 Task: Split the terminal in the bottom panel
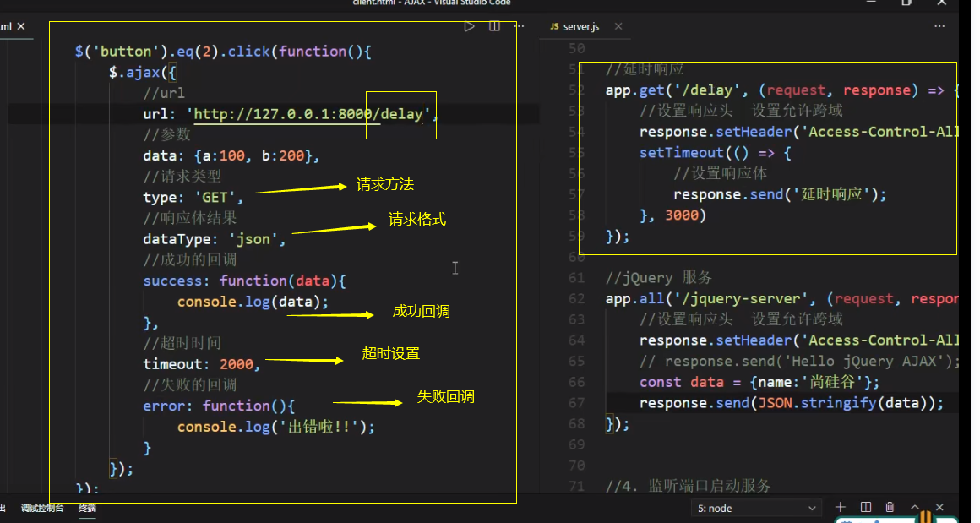coord(866,508)
